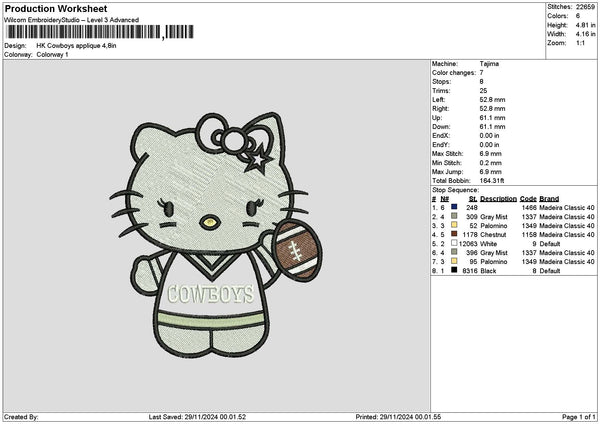Click the 'Color changes' value 7
The width and height of the screenshot is (600, 424).
pyautogui.click(x=481, y=73)
